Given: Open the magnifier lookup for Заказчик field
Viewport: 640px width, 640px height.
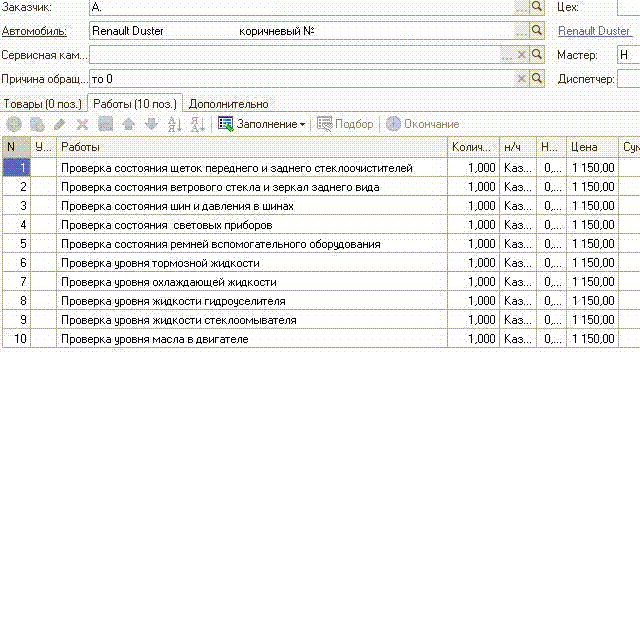Looking at the screenshot, I should [537, 6].
